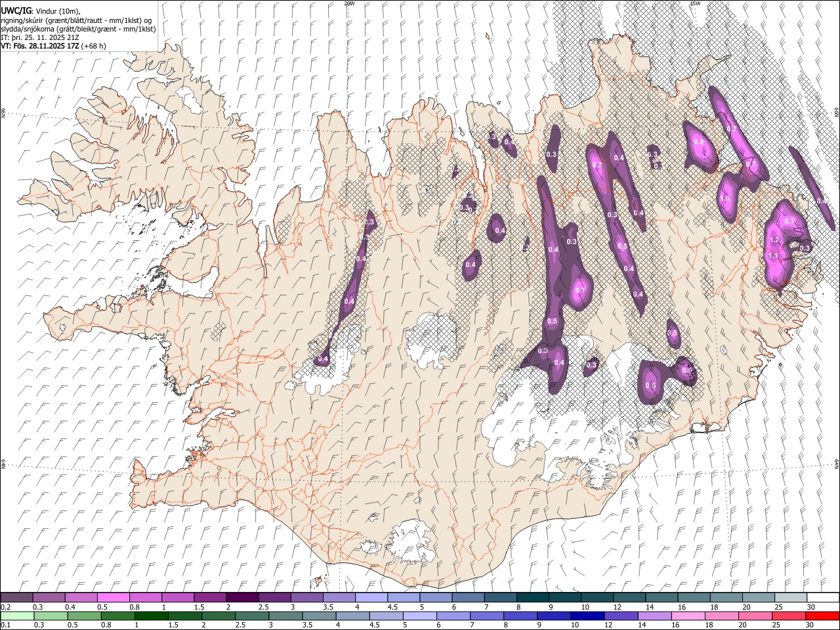Click the "UWC/IG" title text
The width and height of the screenshot is (840, 630).
15,10
